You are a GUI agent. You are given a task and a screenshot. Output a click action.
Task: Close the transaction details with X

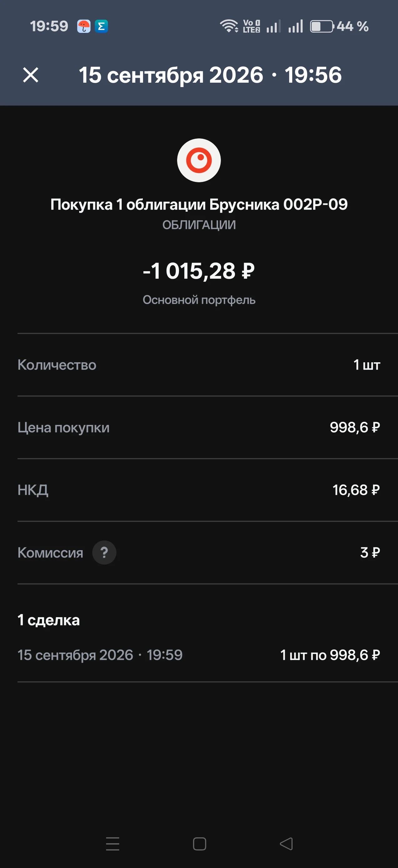coord(31,75)
